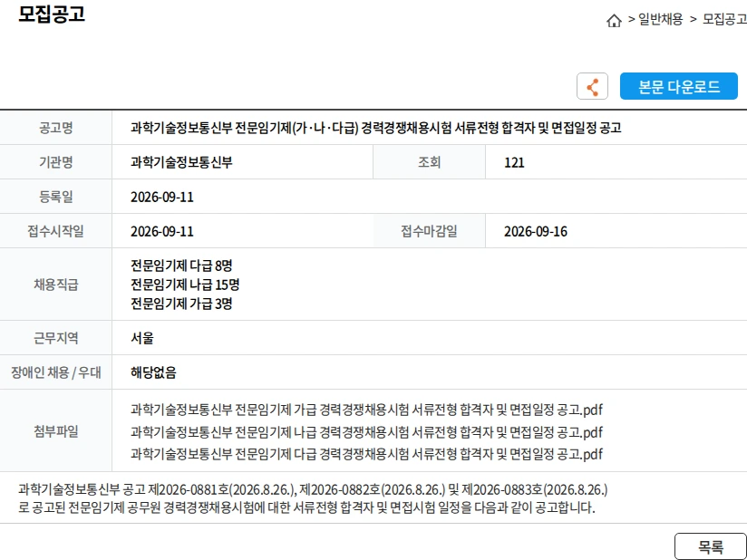Click the 채용직급 row label

point(55,285)
